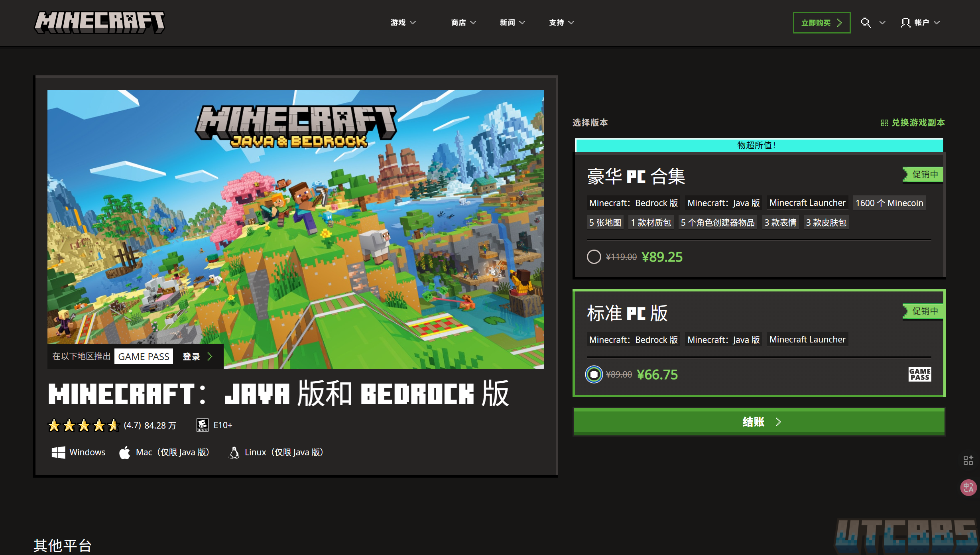The image size is (980, 555).
Task: Open the dropdown arrow beside search
Action: [882, 23]
